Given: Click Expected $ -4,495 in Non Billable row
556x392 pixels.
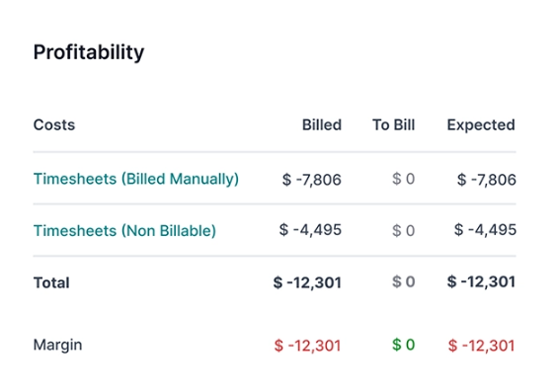Looking at the screenshot, I should (485, 230).
